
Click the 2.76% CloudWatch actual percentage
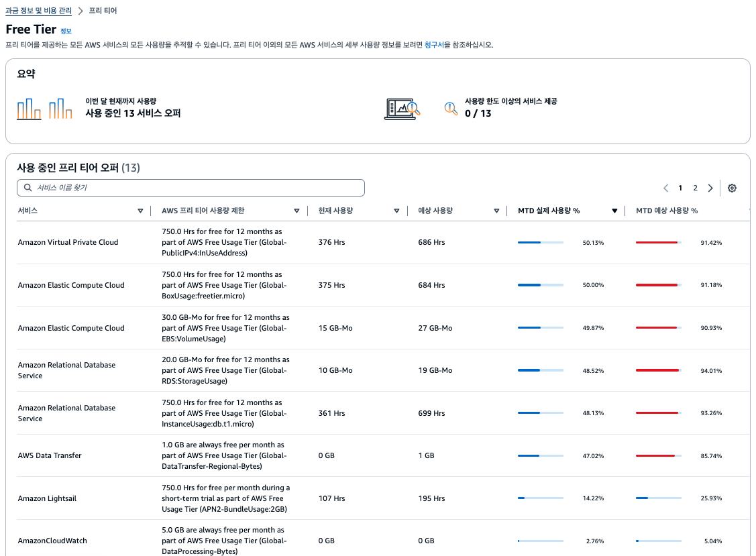595,541
